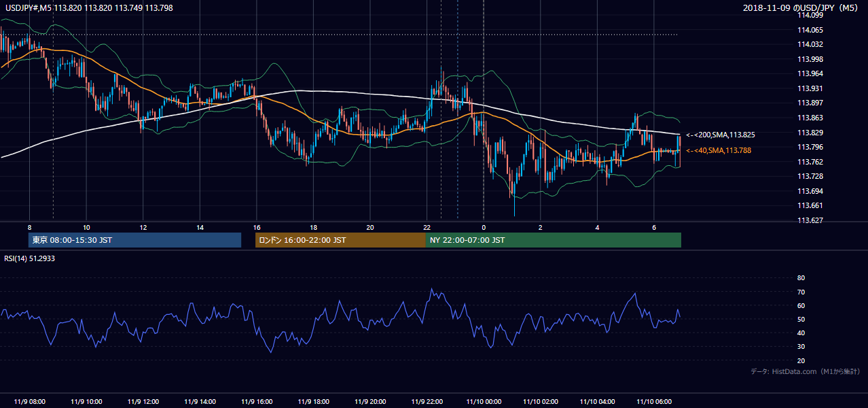Click the 113.627 price axis label
The width and height of the screenshot is (868, 408).
[810, 220]
